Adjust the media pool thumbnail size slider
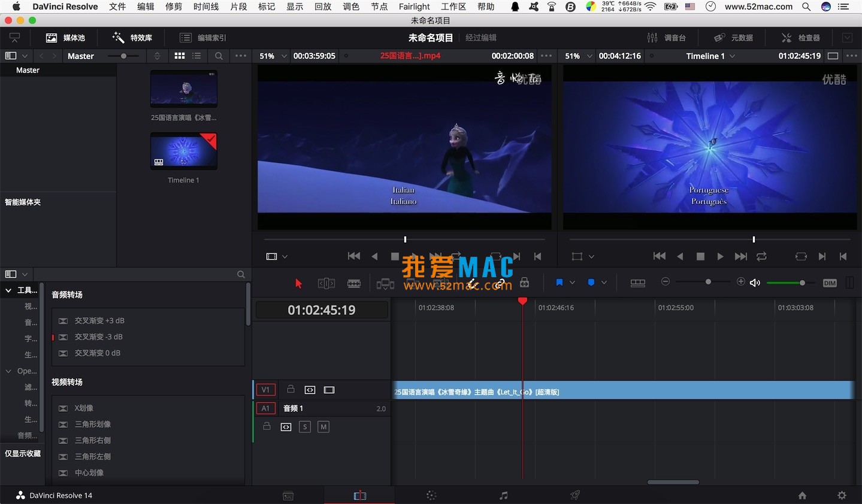This screenshot has width=862, height=504. click(123, 56)
